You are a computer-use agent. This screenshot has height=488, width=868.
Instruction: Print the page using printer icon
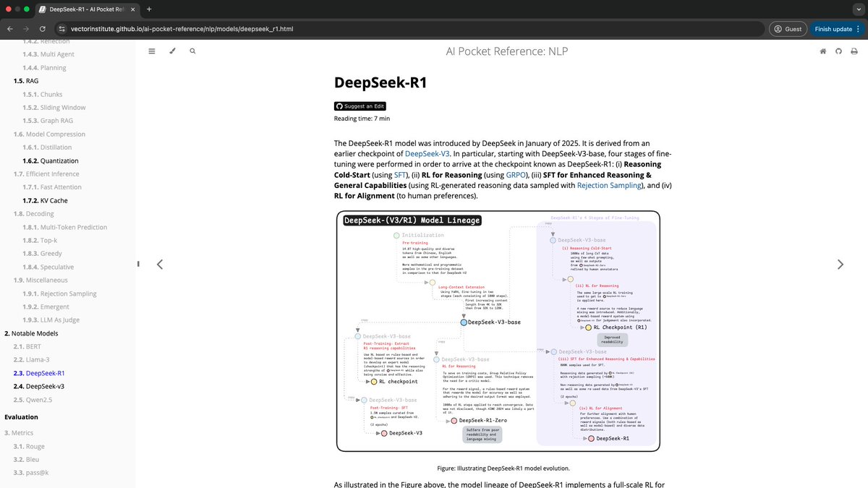point(856,51)
